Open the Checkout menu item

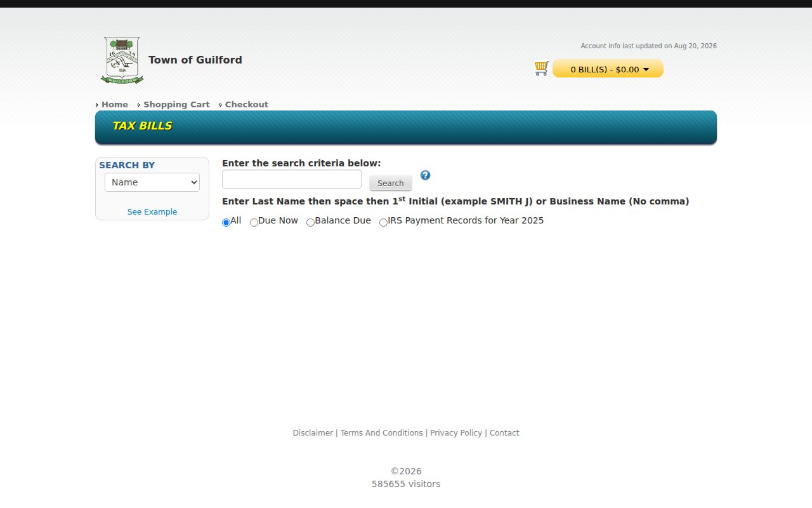pos(247,105)
